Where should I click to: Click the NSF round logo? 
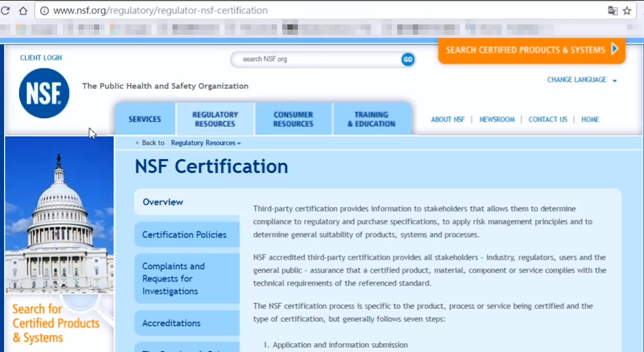pos(44,94)
